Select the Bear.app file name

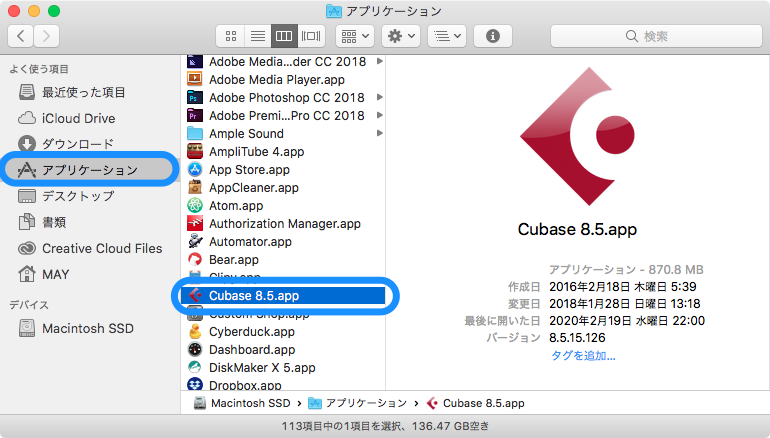coord(234,260)
